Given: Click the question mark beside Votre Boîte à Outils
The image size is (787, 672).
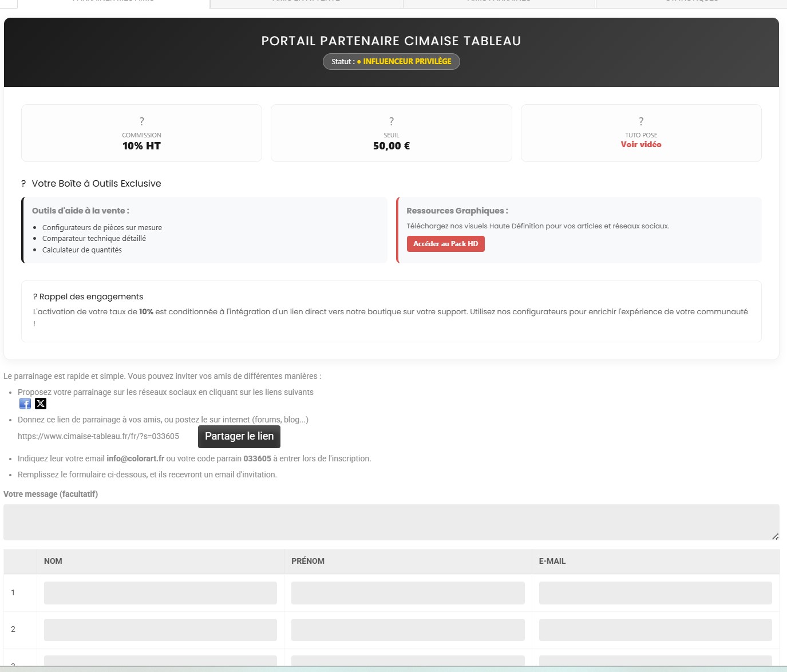Looking at the screenshot, I should (23, 183).
